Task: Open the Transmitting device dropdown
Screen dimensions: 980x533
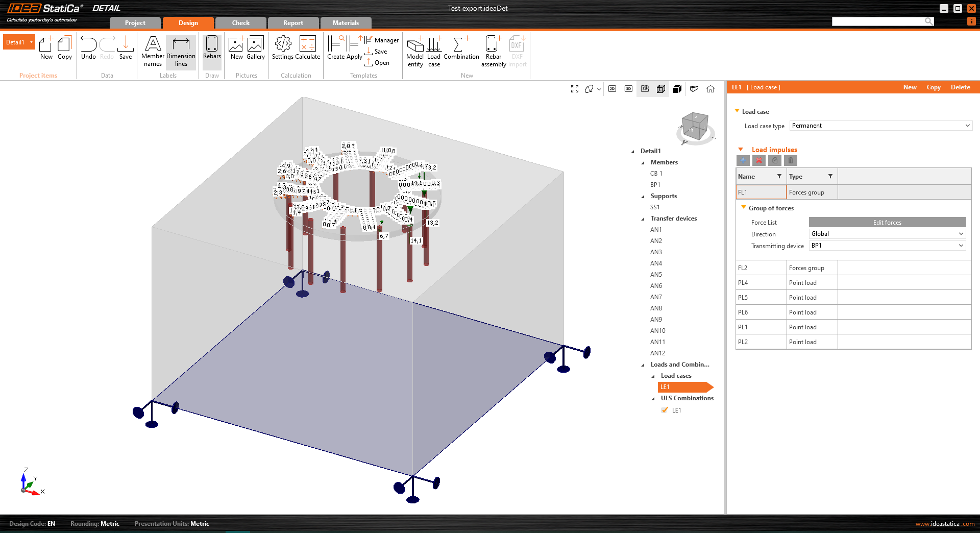Action: tap(887, 246)
